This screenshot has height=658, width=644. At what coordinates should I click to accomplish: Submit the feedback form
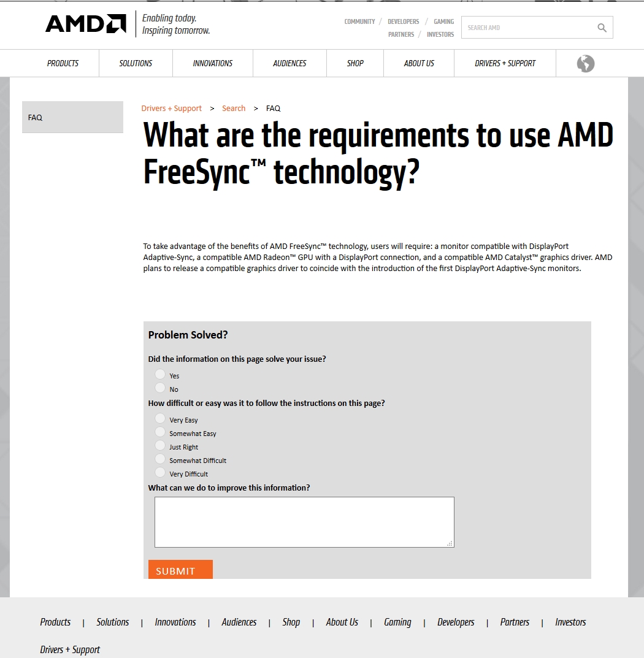pos(180,570)
